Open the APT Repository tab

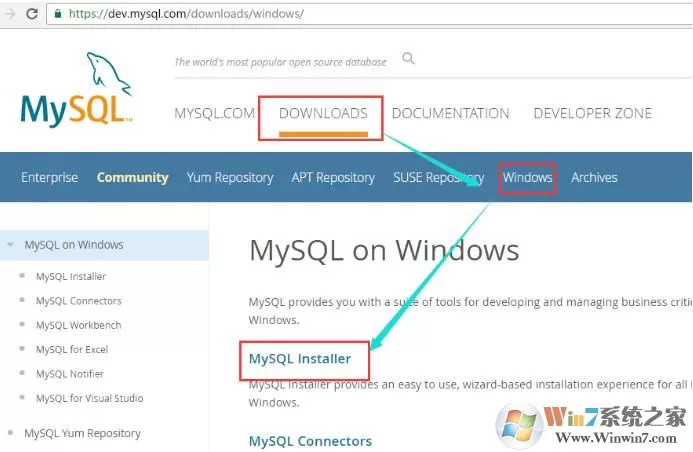[333, 178]
